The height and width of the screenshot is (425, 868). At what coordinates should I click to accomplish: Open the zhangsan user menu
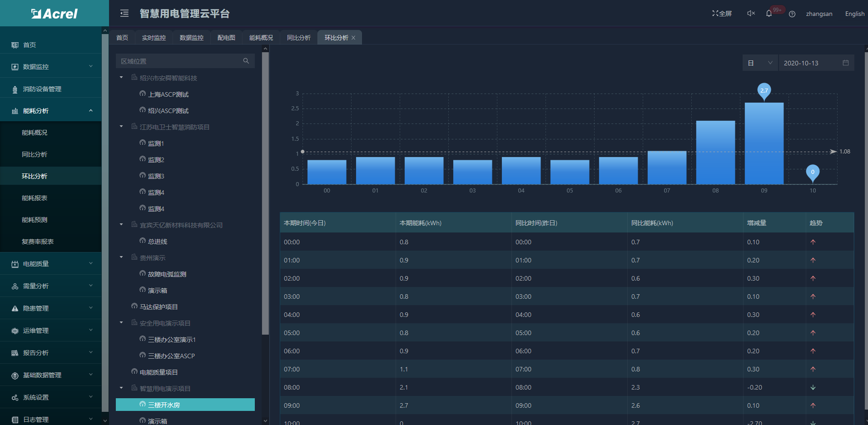(x=819, y=14)
